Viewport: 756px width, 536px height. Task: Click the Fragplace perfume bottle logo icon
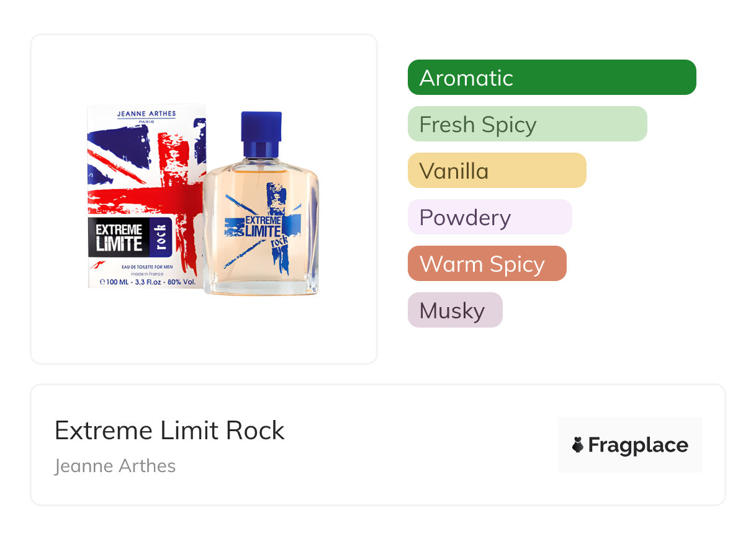click(578, 445)
